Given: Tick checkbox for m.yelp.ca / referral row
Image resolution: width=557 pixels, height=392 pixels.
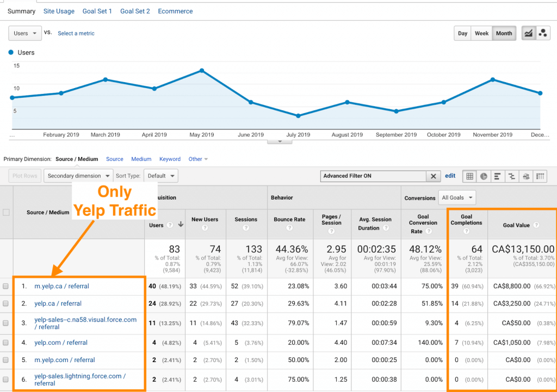Looking at the screenshot, I should tap(5, 286).
